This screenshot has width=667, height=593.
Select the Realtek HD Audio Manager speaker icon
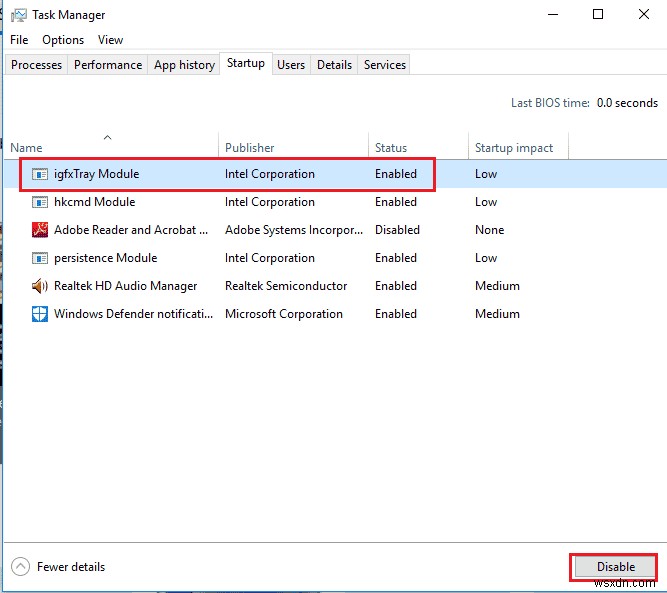pos(40,286)
